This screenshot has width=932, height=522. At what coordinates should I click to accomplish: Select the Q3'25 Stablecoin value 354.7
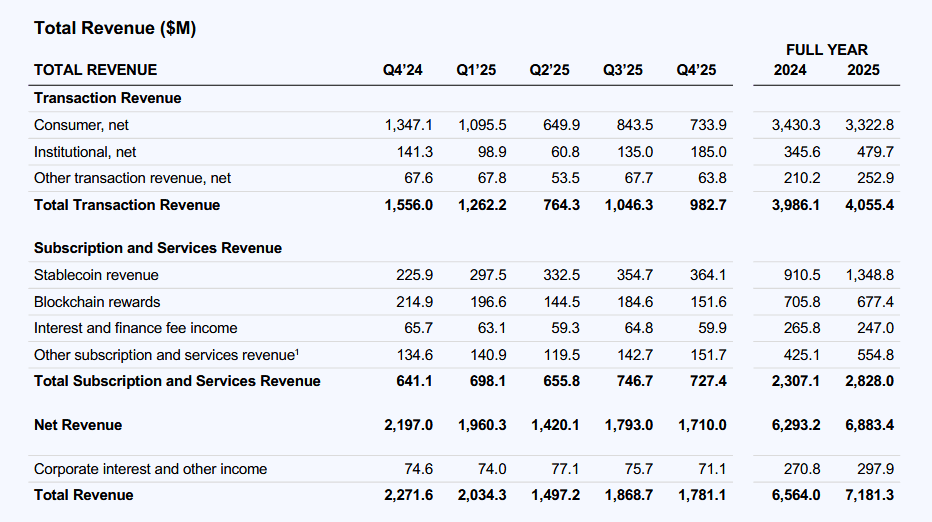tap(628, 275)
